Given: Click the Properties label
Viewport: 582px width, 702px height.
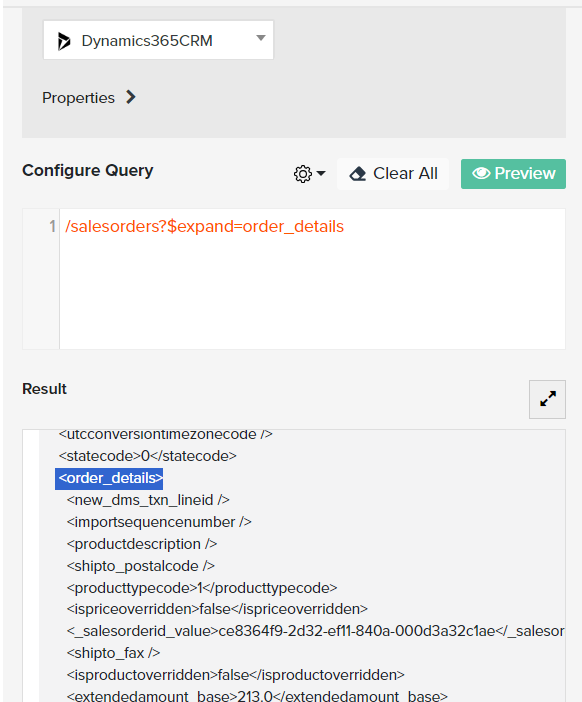Looking at the screenshot, I should coord(78,98).
